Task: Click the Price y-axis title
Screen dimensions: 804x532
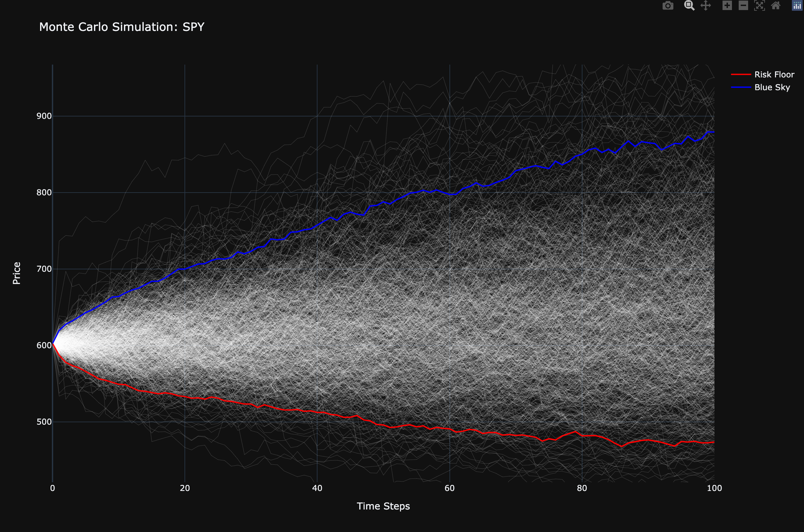Action: tap(16, 273)
